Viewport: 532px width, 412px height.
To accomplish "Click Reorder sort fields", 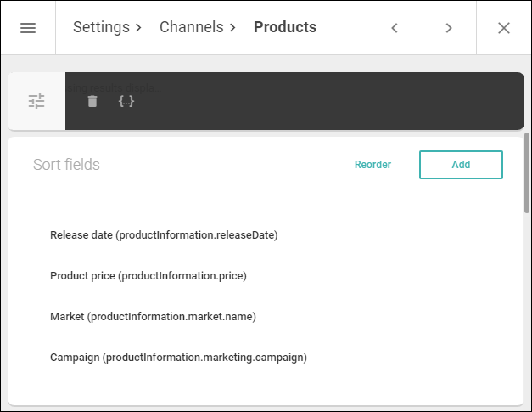I will [372, 165].
